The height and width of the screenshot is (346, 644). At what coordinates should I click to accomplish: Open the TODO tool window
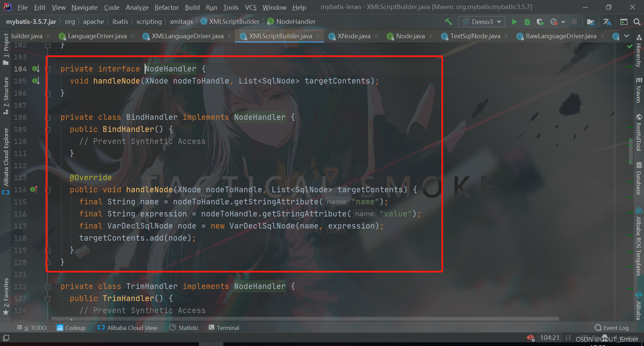point(32,328)
